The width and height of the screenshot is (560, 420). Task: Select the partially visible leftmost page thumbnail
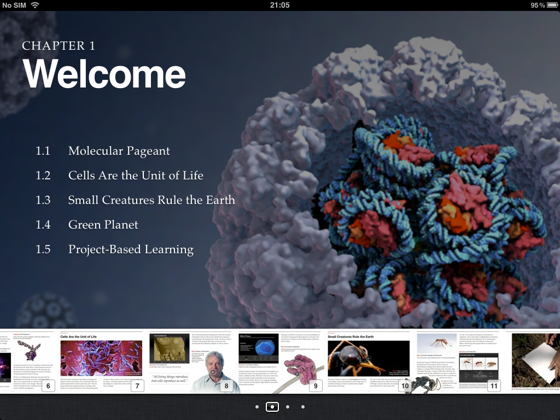[5, 361]
